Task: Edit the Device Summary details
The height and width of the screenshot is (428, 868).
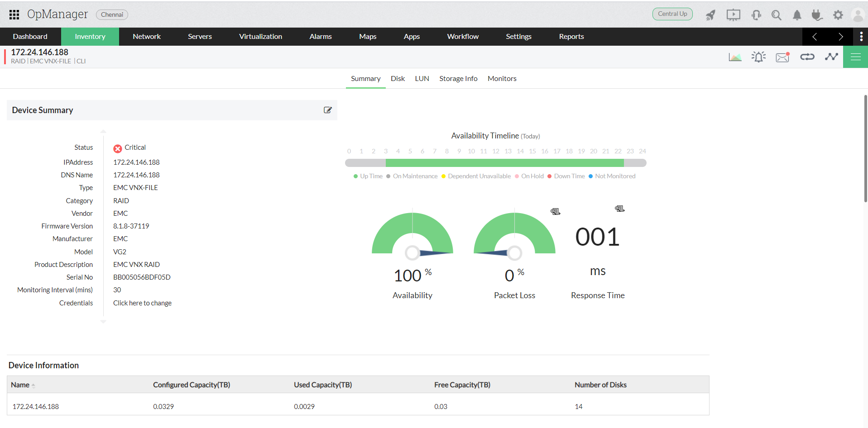Action: [328, 110]
